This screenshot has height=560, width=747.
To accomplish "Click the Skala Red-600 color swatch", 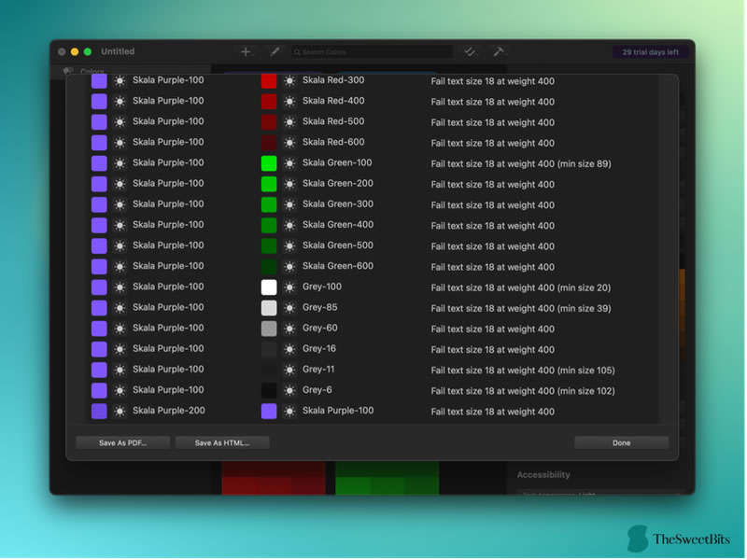I will [269, 143].
